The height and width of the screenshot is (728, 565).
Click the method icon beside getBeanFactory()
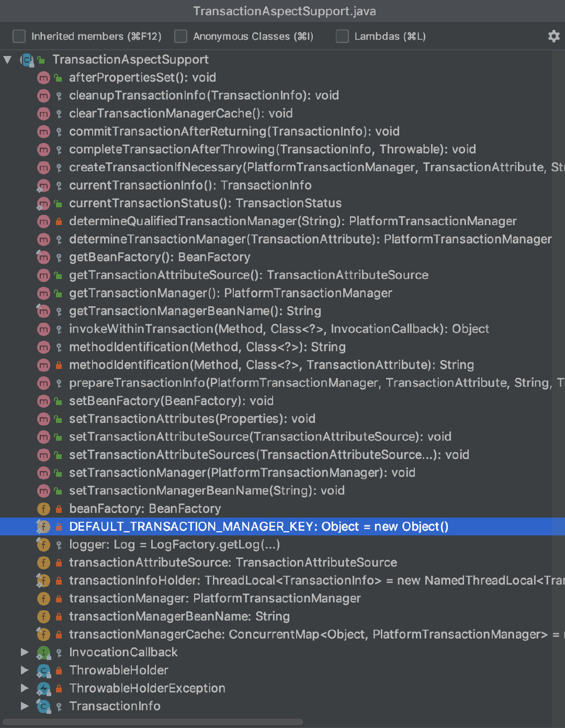43,257
